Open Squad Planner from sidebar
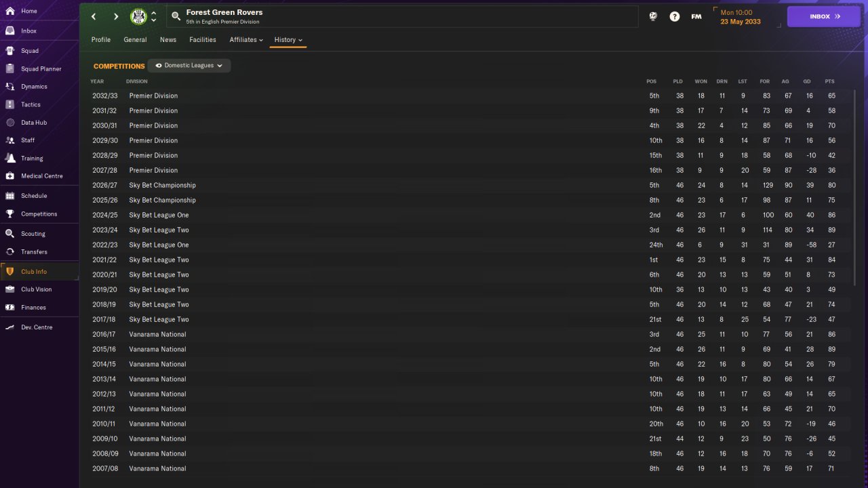Viewport: 868px width, 488px height. pos(39,68)
